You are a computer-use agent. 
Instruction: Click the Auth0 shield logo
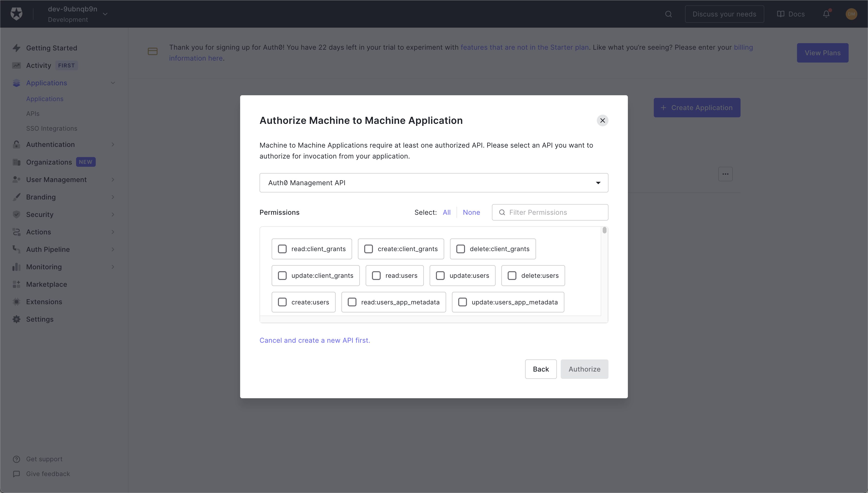pos(16,14)
